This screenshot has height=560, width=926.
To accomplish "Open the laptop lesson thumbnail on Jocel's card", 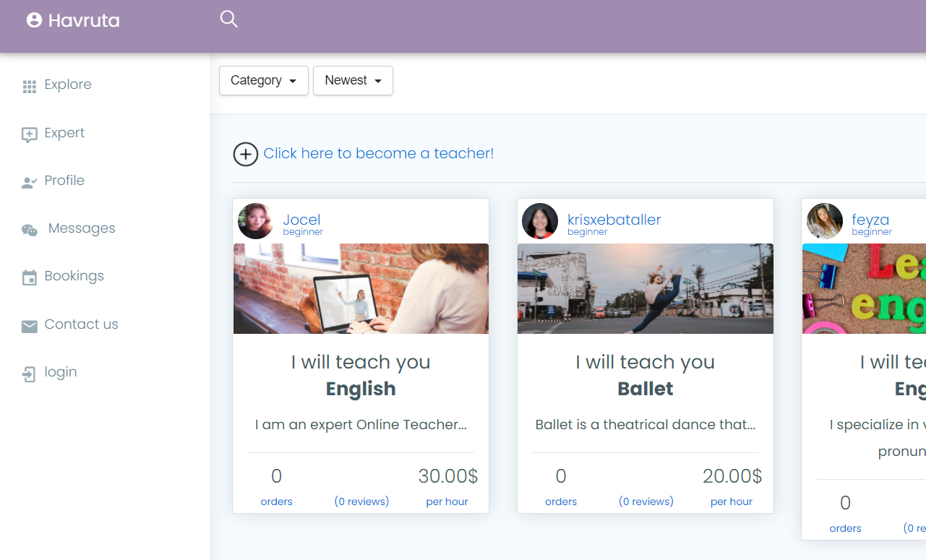I will [x=361, y=288].
